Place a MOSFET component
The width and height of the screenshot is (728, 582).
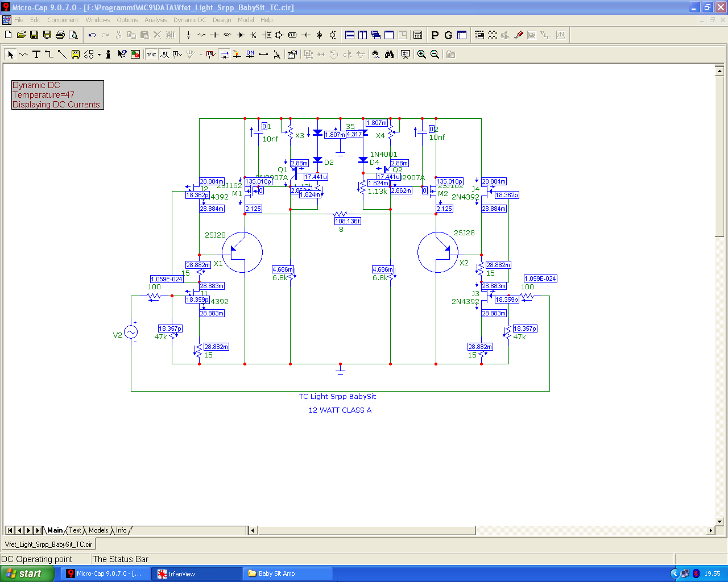tap(267, 35)
